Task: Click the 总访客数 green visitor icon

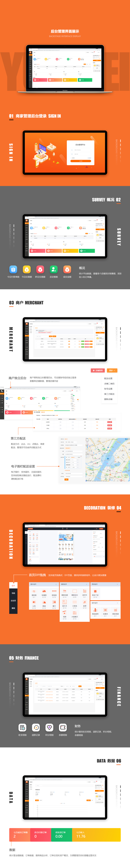Action: (x=54, y=269)
